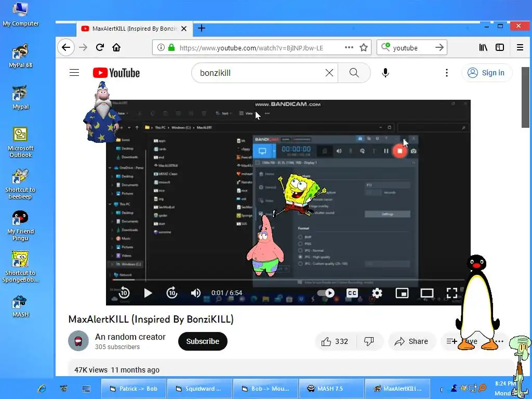This screenshot has width=532, height=399.
Task: Switch to Bob -> Mou... taskbar window
Action: 265,389
